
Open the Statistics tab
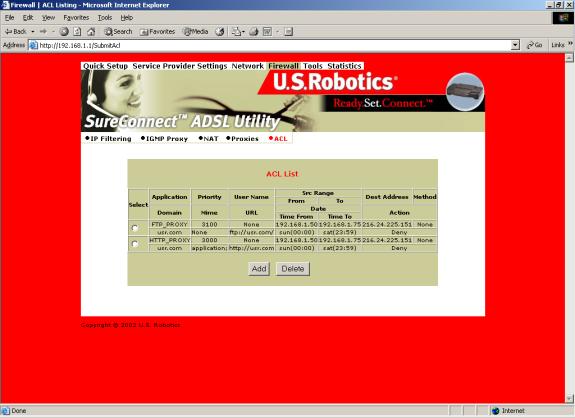[344, 66]
